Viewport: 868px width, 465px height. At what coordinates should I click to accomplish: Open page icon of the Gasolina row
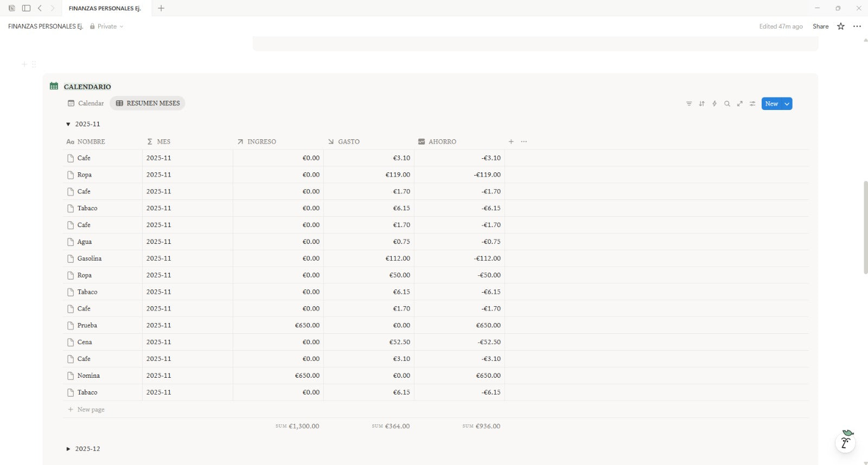tap(71, 259)
